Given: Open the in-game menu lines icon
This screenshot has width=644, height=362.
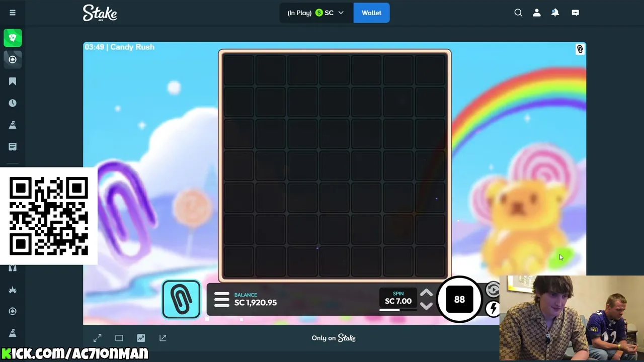Looking at the screenshot, I should pos(221,299).
